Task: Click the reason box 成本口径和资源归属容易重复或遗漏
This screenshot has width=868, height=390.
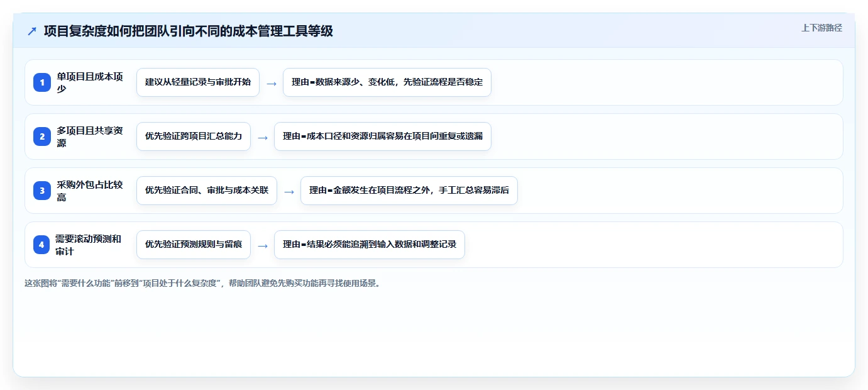Action: tap(383, 136)
